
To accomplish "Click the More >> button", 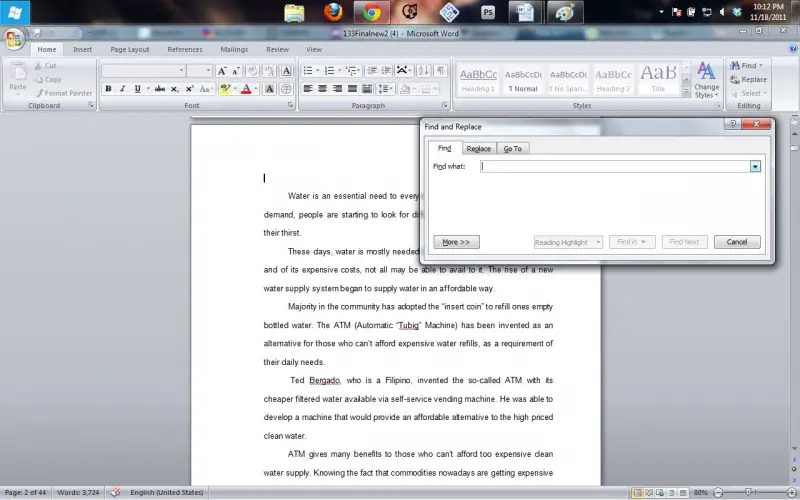I will 456,242.
